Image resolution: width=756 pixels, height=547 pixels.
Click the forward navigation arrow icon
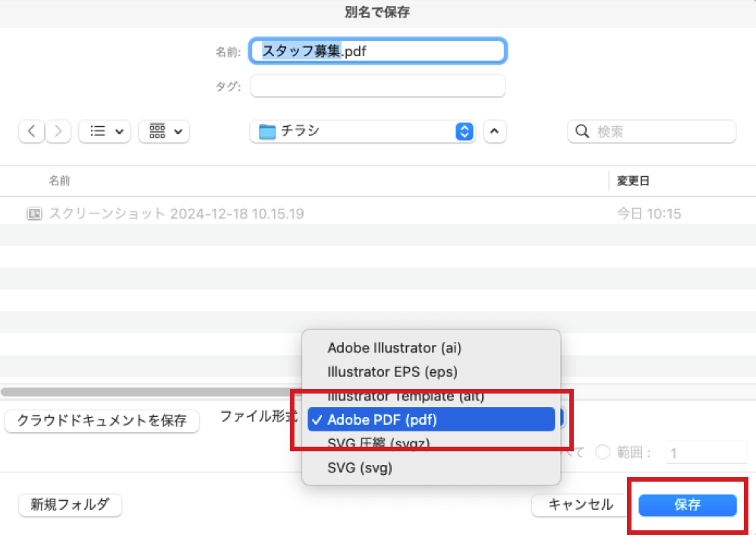click(58, 131)
